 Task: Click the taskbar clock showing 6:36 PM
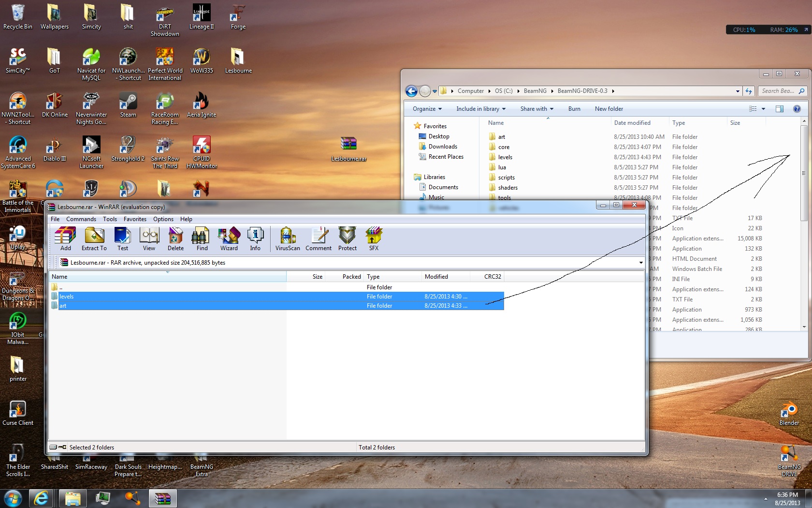click(x=787, y=499)
